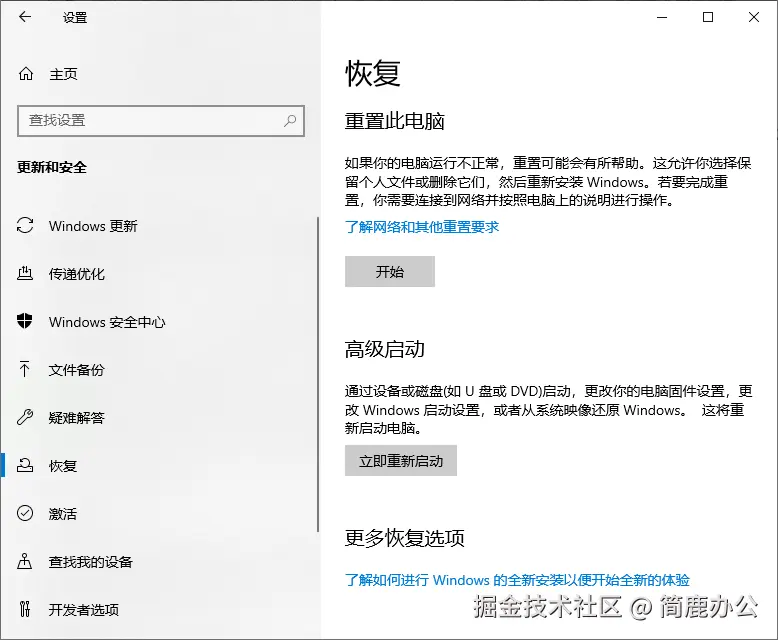778x640 pixels.
Task: Close the Settings window
Action: tap(754, 17)
